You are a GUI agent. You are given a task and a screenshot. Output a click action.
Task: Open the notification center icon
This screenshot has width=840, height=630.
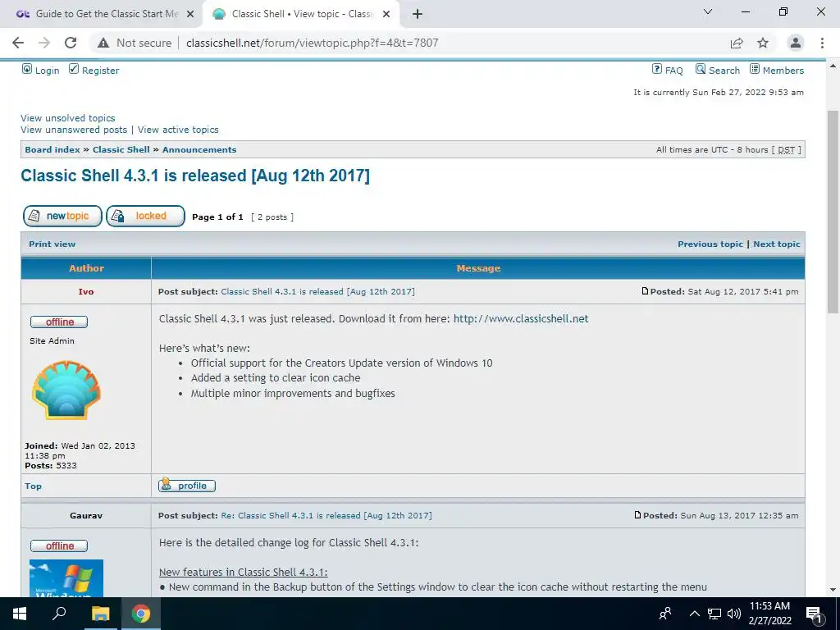point(815,614)
